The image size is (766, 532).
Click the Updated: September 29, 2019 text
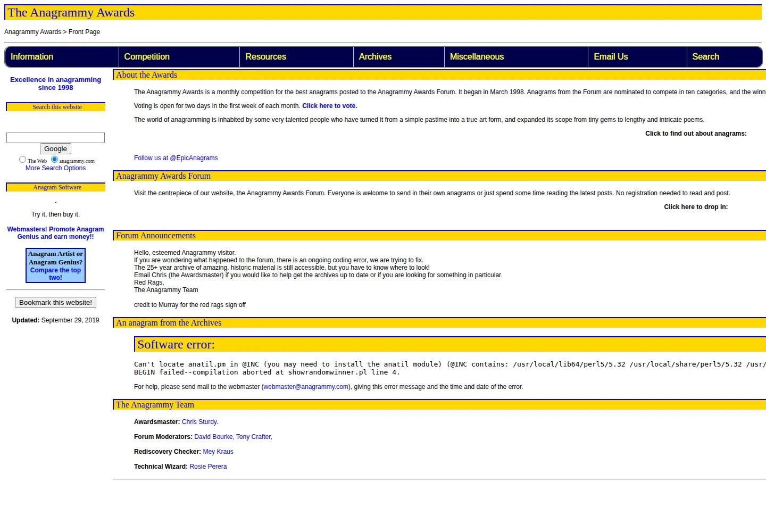[x=55, y=320]
